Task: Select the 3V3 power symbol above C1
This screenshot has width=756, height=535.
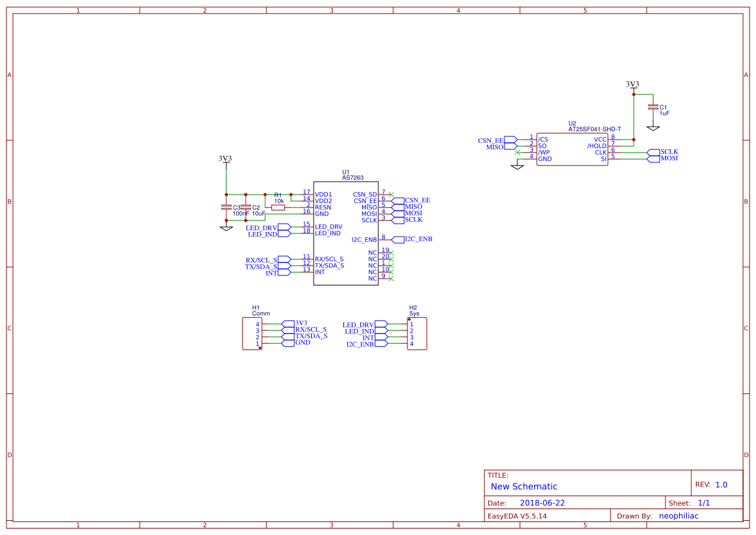Action: 633,85
